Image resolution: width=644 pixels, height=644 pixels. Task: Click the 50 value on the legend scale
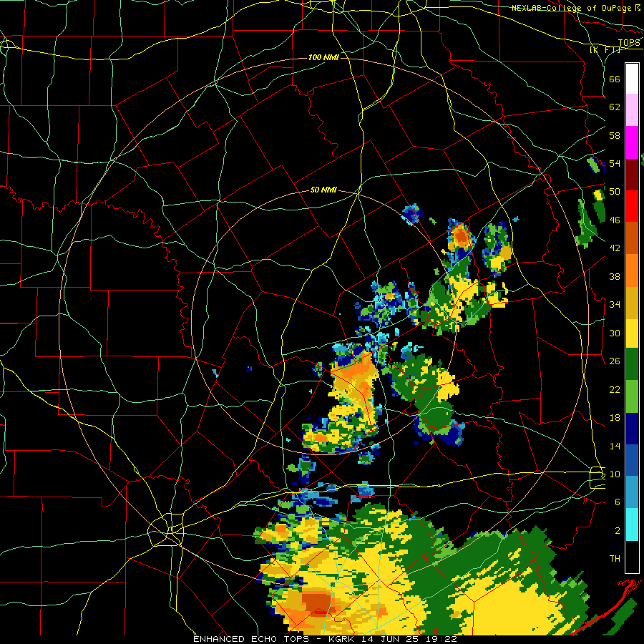pos(615,192)
